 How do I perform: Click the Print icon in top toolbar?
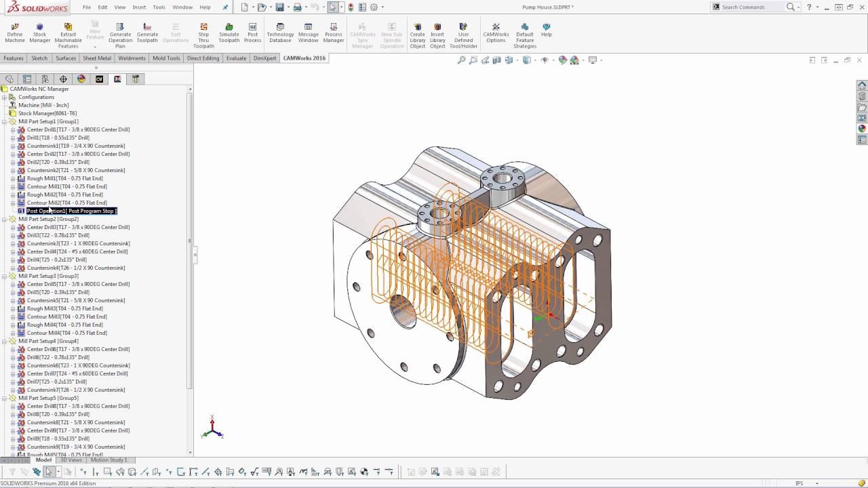point(297,7)
